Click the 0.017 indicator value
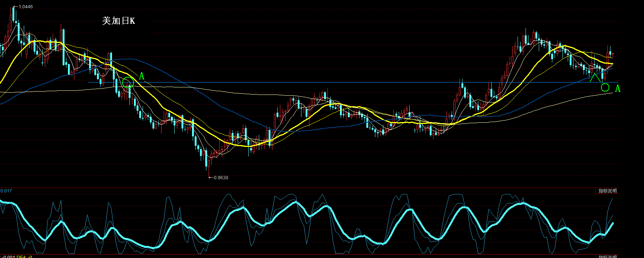 (6, 191)
